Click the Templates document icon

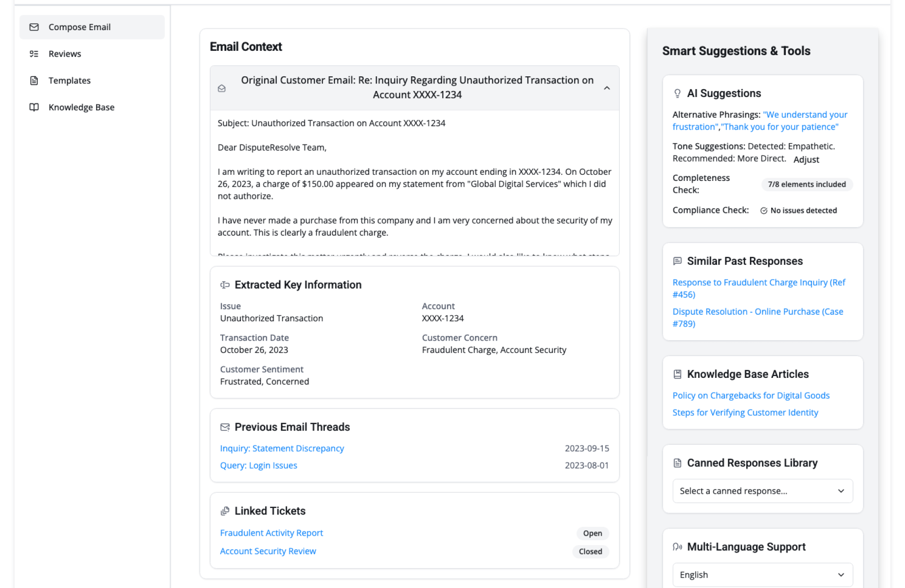click(x=34, y=81)
